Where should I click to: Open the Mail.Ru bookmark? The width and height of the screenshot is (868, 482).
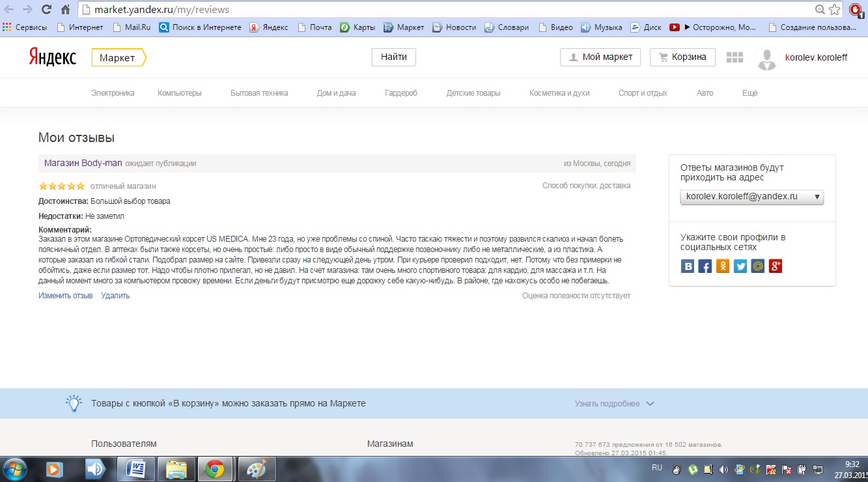pos(132,27)
